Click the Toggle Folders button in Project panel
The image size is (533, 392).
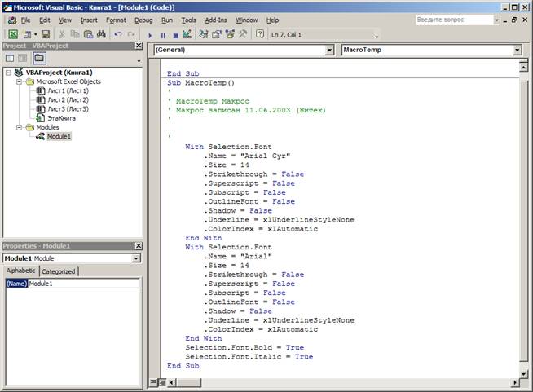39,59
